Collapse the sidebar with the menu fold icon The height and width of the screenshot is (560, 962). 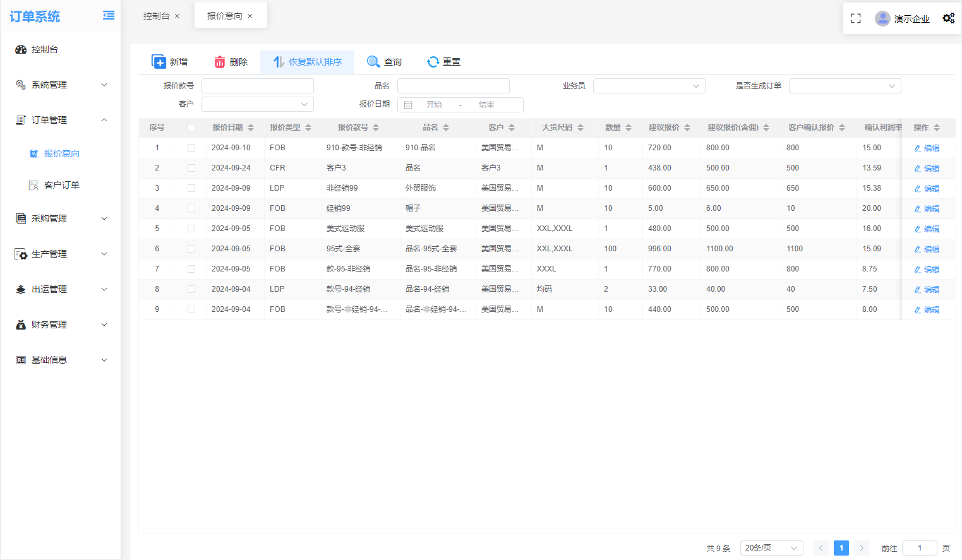(x=109, y=15)
